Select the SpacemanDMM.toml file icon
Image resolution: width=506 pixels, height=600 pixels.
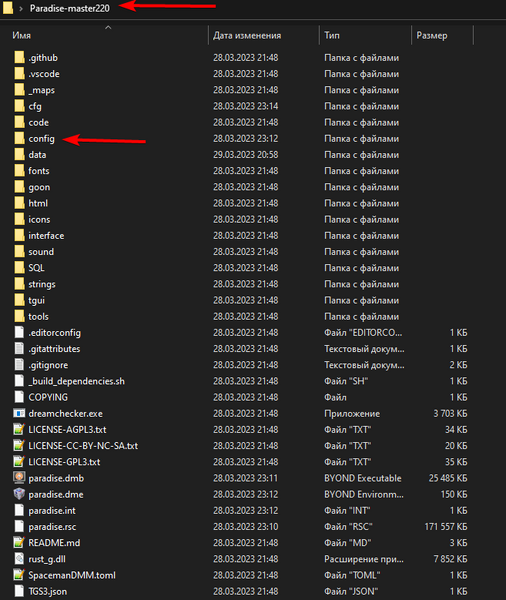19,575
